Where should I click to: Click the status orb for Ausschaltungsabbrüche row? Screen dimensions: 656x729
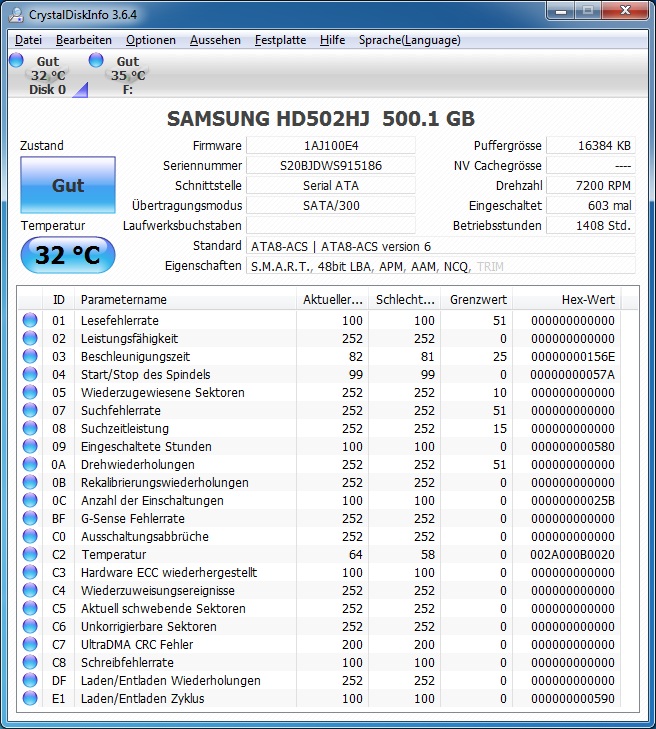30,537
